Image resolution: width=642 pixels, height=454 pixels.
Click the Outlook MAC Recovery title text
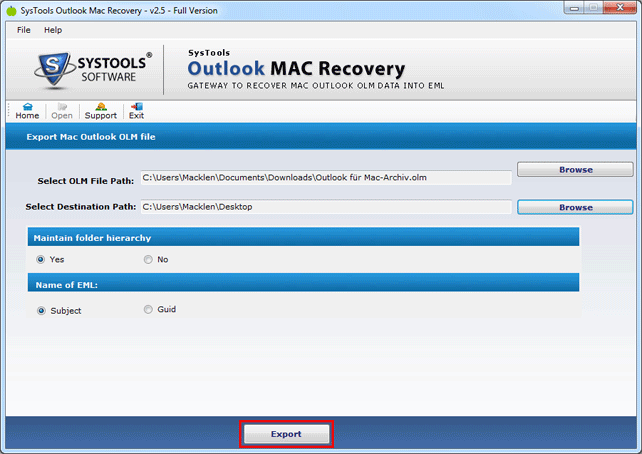click(296, 68)
